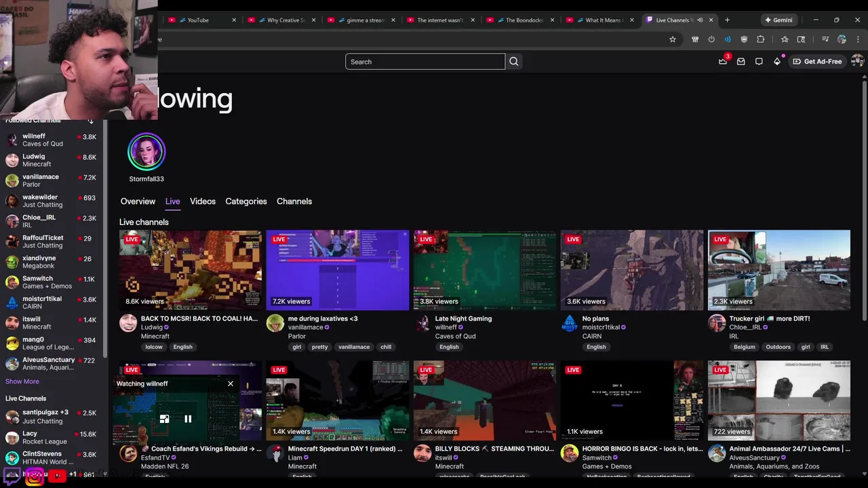Close the What It Means browser tab
Viewport: 868px width, 488px height.
(632, 20)
